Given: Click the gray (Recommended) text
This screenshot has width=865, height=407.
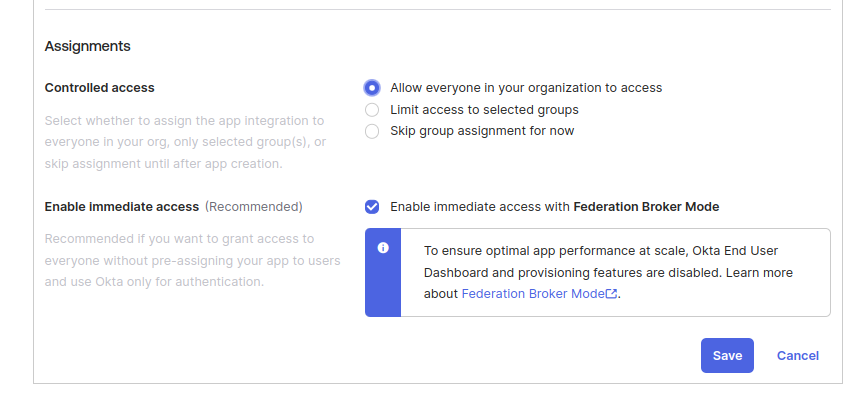Looking at the screenshot, I should click(254, 207).
